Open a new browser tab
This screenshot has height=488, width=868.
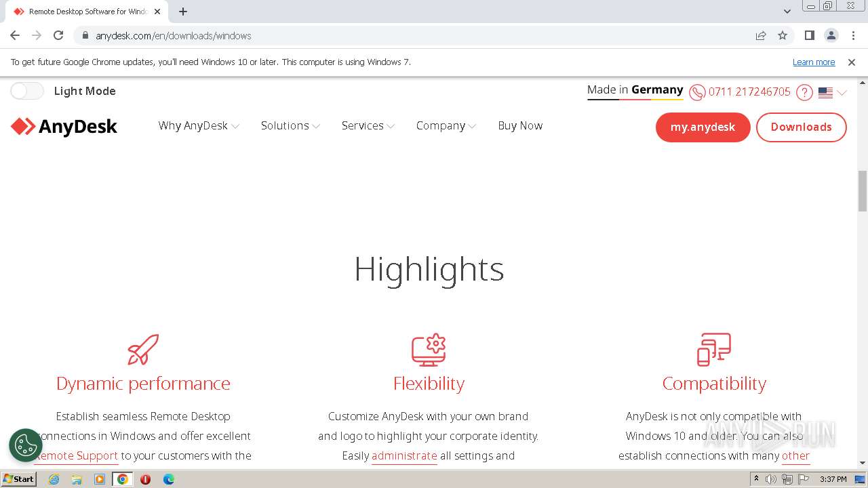tap(183, 12)
